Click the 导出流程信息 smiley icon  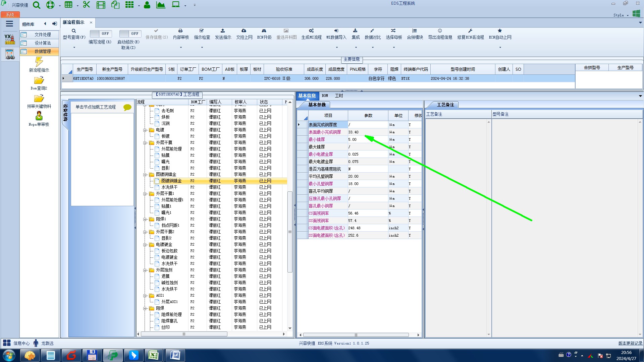coord(440,31)
